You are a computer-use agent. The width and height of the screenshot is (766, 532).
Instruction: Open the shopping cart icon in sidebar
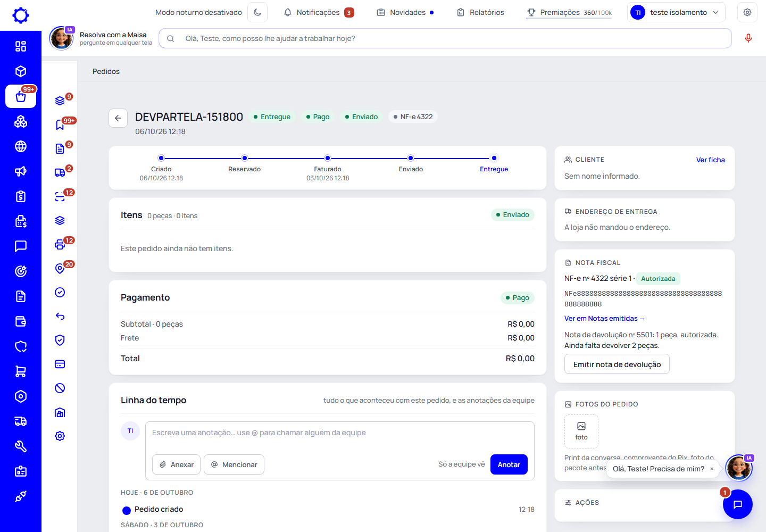[21, 371]
